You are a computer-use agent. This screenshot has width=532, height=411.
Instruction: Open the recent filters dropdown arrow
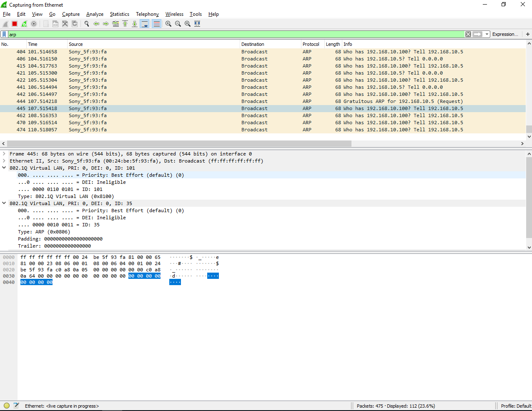pyautogui.click(x=487, y=34)
